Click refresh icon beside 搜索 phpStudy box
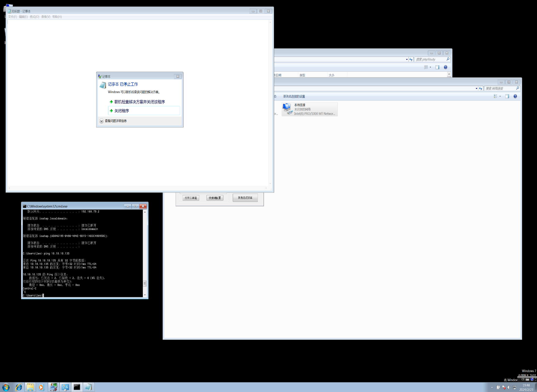This screenshot has width=537, height=392. [411, 60]
